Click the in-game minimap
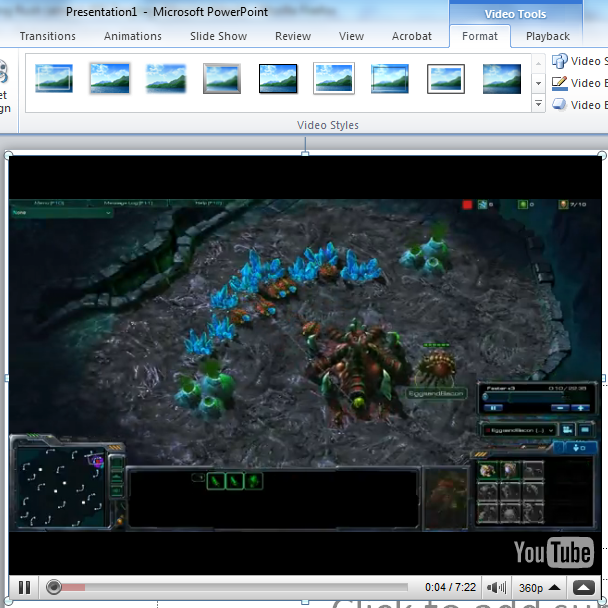 click(x=60, y=487)
